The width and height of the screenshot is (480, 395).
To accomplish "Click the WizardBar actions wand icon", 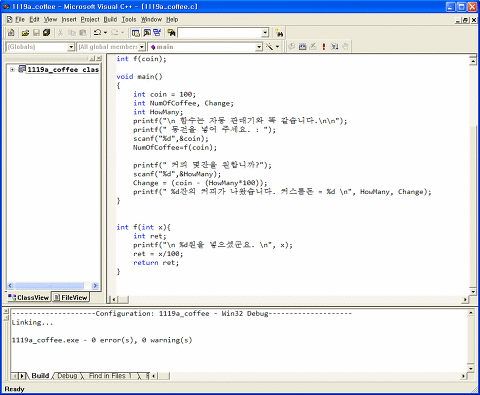I will (269, 47).
